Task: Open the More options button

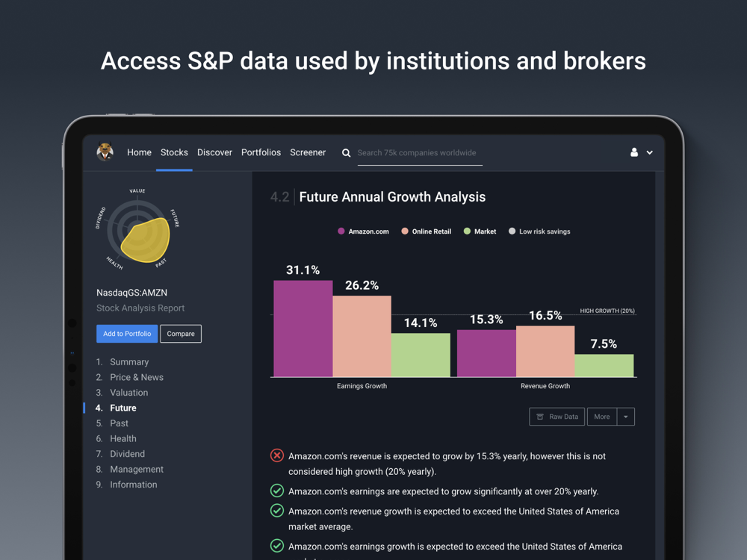Action: 602,417
